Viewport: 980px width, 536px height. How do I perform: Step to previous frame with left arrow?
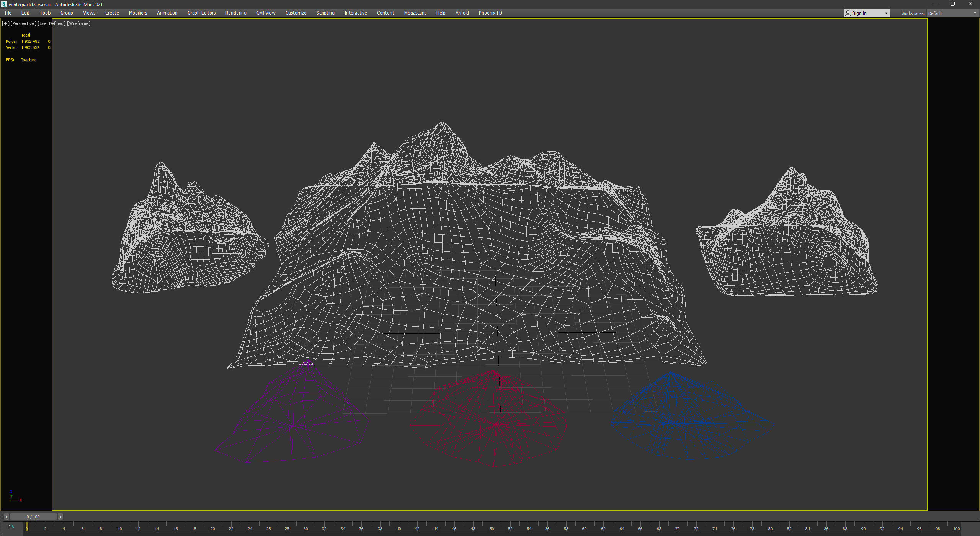(6, 517)
